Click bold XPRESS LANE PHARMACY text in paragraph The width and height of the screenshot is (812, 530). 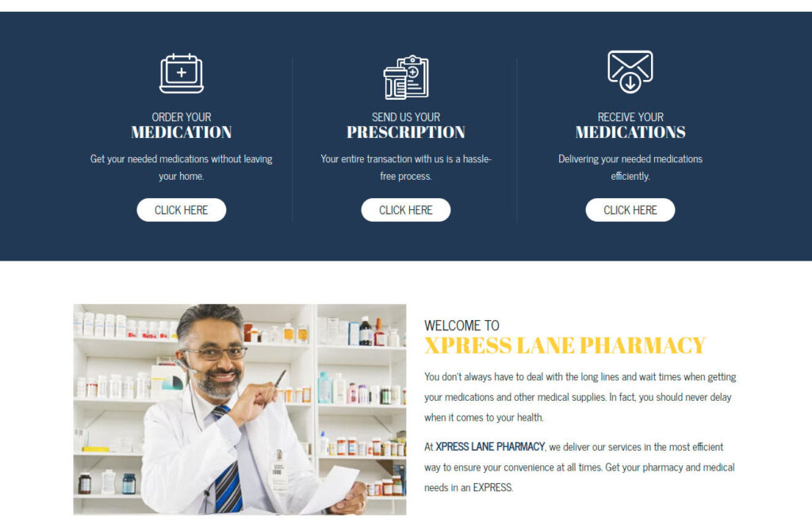(490, 447)
